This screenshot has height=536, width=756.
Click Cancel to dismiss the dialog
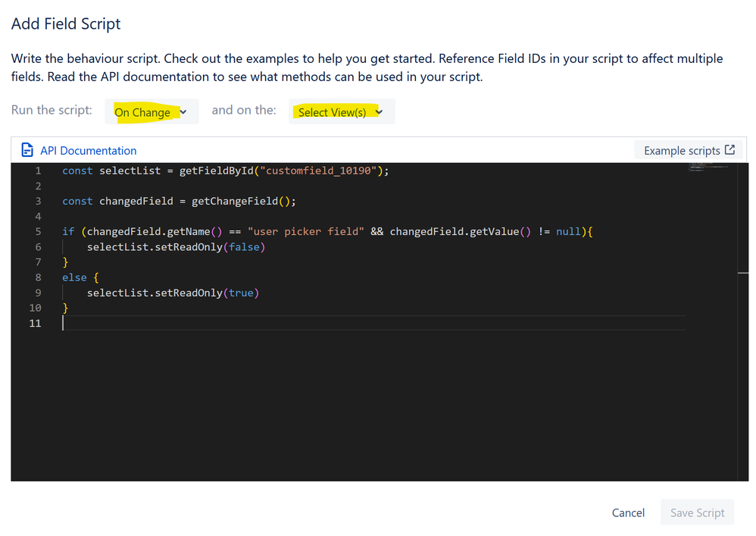point(627,512)
